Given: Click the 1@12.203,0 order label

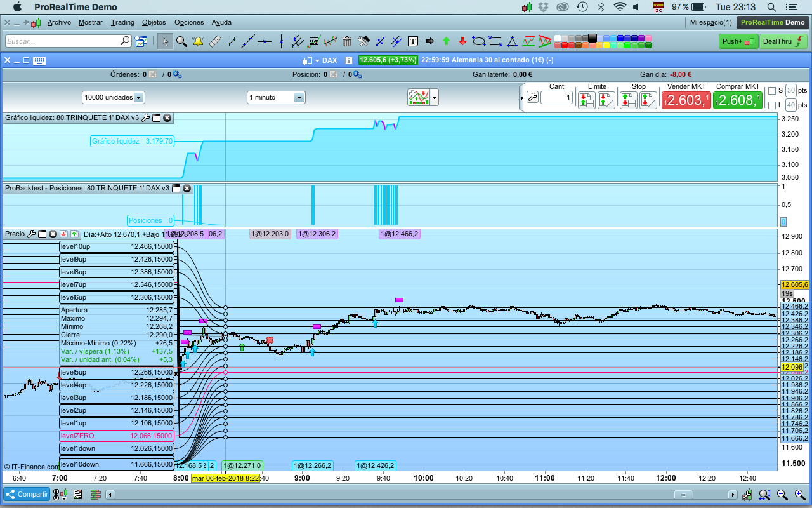Looking at the screenshot, I should pos(270,234).
